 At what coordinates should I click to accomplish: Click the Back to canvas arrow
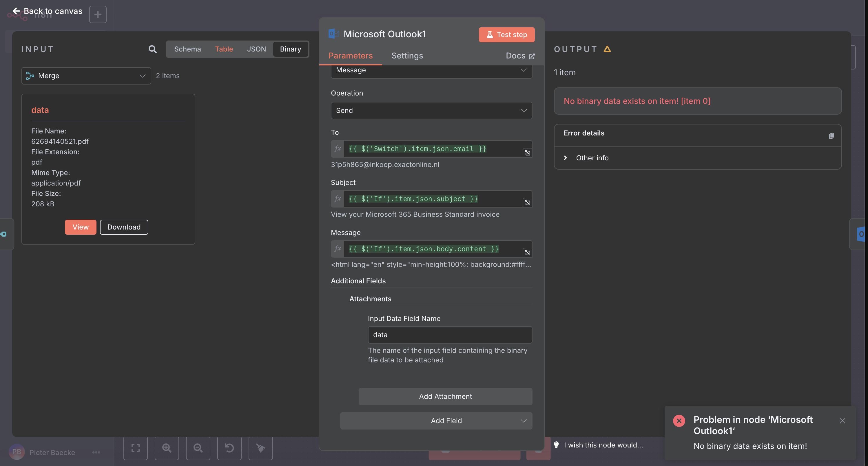(16, 11)
